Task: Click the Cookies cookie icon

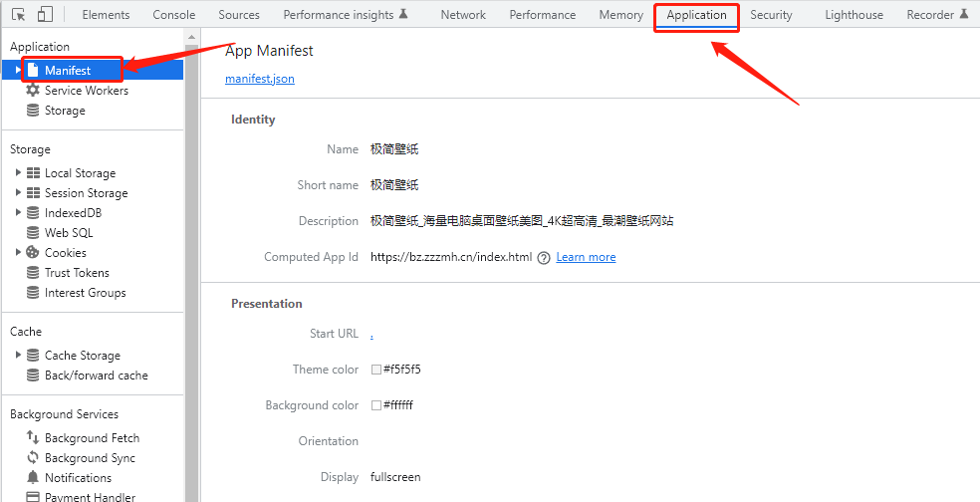Action: [33, 253]
